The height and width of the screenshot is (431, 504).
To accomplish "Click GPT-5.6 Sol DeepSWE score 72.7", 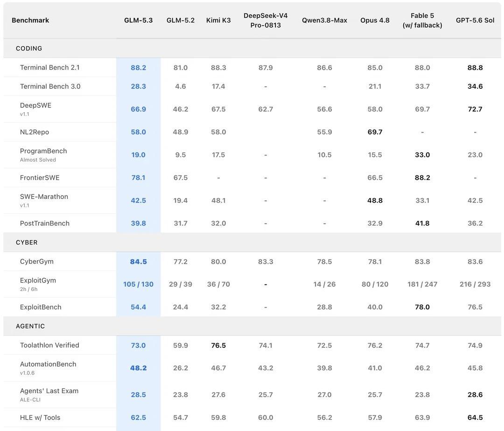I will click(x=475, y=109).
